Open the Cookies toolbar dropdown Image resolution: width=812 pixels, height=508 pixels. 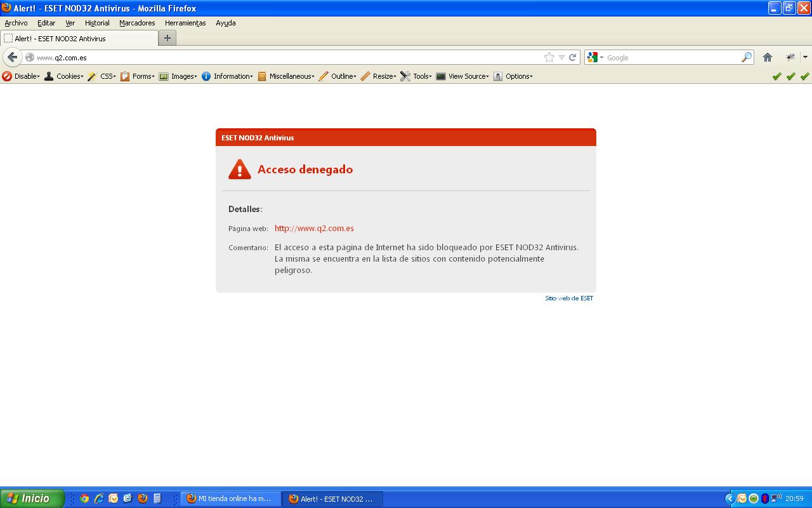pos(63,76)
